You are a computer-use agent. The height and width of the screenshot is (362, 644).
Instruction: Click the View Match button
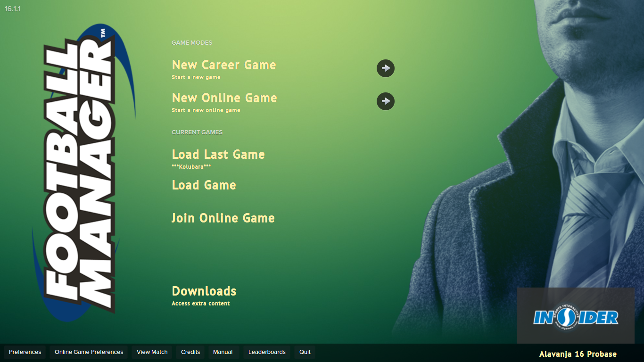click(x=152, y=352)
